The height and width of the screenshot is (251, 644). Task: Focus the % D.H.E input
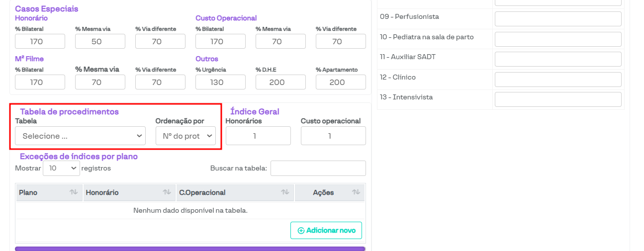[x=280, y=82]
